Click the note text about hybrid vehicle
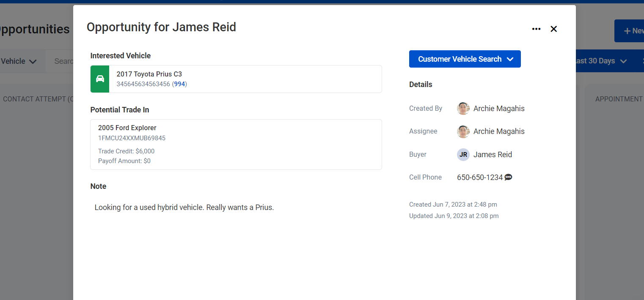644x300 pixels. tap(184, 207)
